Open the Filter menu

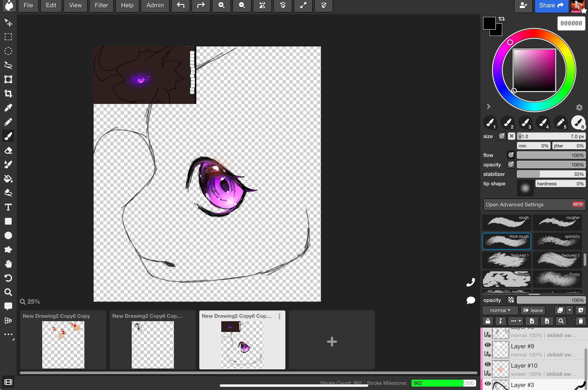click(x=101, y=5)
